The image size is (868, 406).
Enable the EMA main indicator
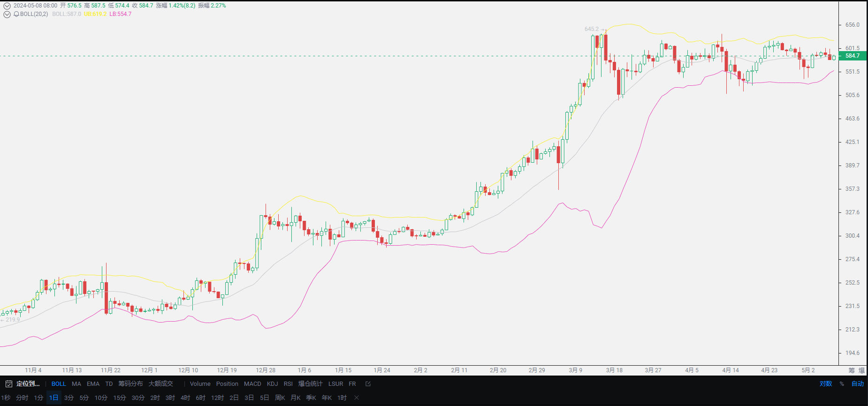pyautogui.click(x=93, y=384)
